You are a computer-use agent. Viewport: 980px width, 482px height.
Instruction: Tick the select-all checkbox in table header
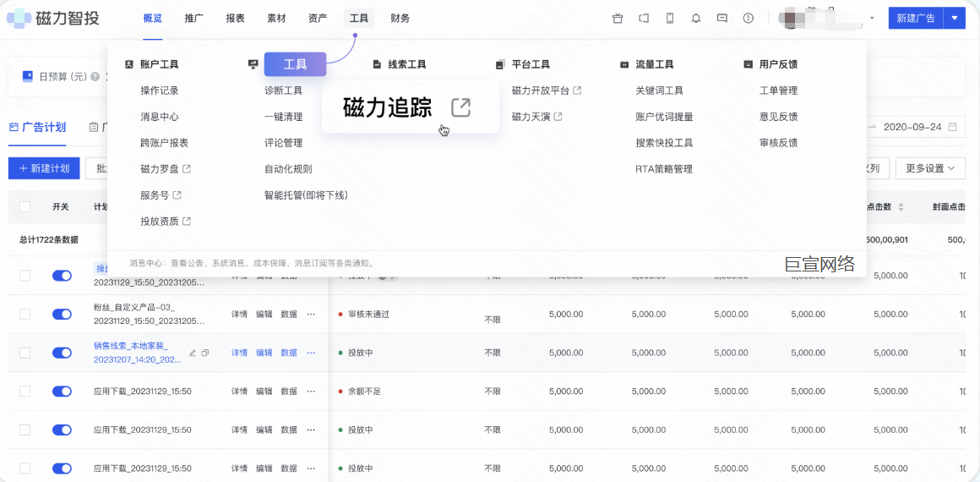tap(25, 207)
